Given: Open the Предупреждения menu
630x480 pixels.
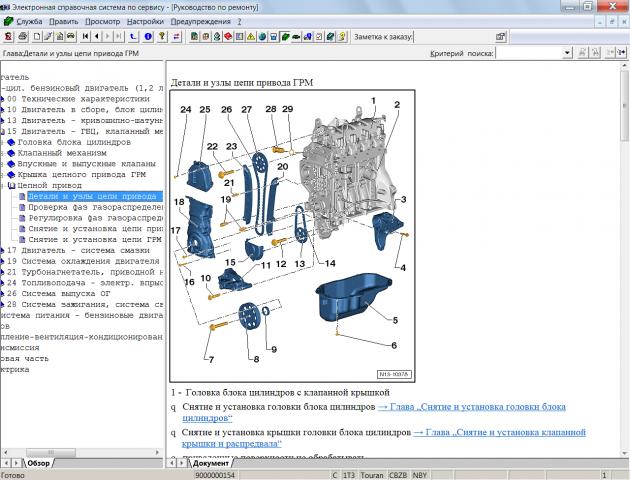Looking at the screenshot, I should (200, 22).
